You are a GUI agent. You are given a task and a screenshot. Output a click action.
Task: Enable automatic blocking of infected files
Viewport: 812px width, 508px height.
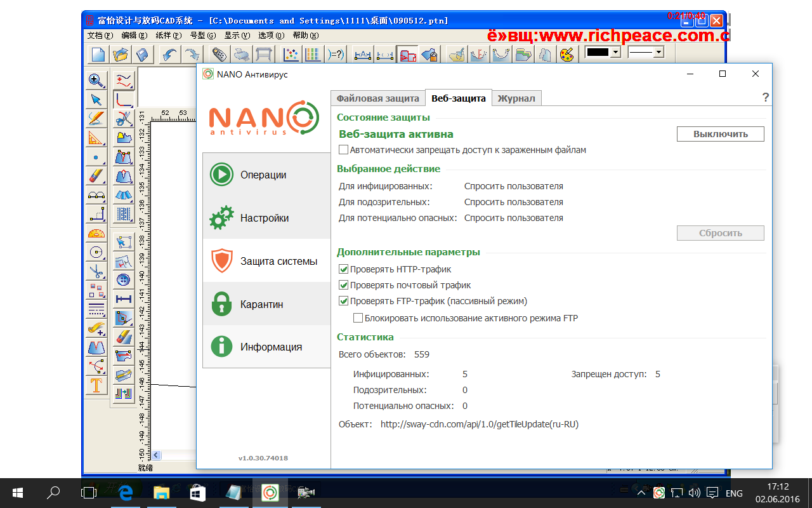pyautogui.click(x=344, y=150)
